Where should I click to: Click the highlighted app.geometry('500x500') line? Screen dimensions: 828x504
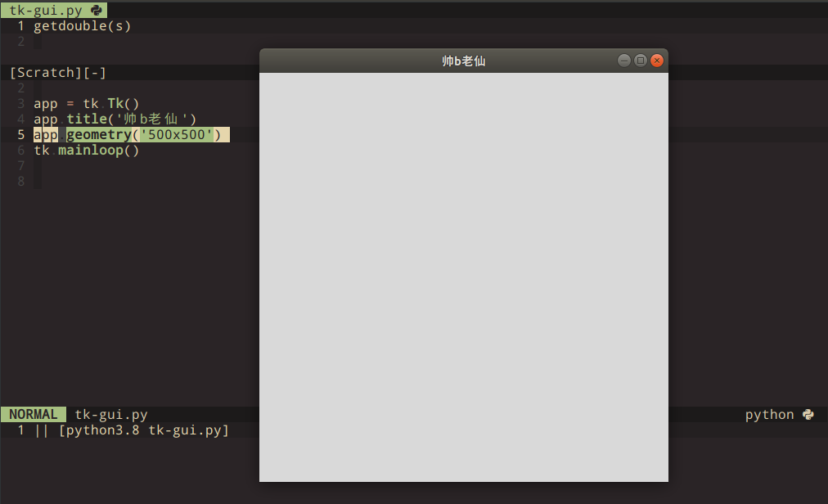click(x=132, y=135)
